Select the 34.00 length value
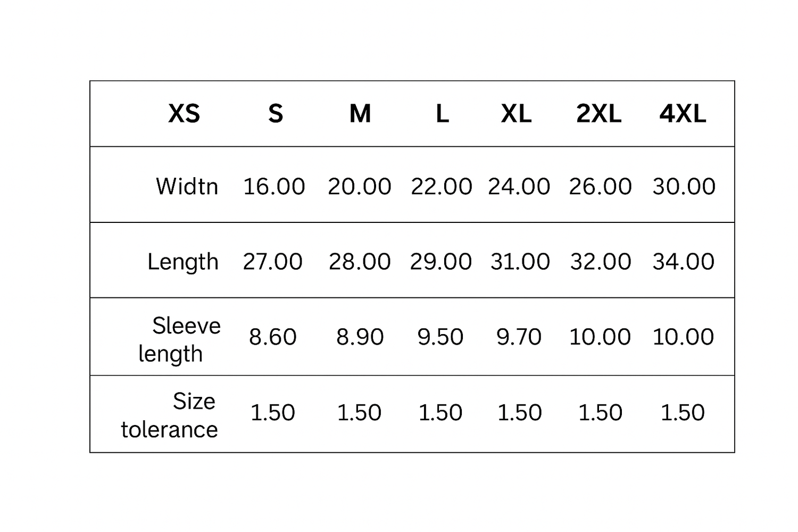 [684, 261]
